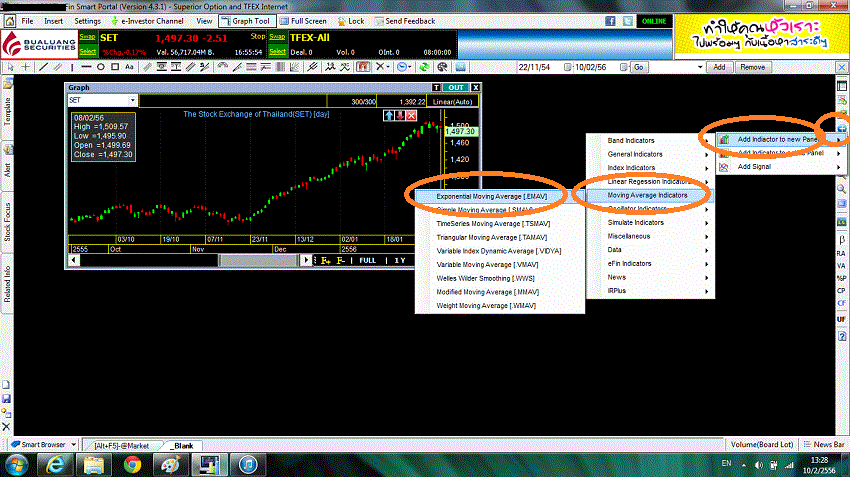Click the Add button

[719, 67]
